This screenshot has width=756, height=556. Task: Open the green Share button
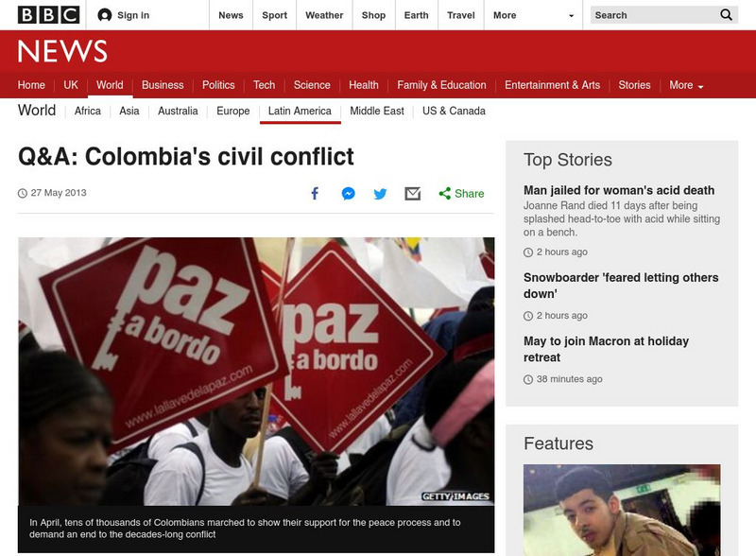[461, 194]
